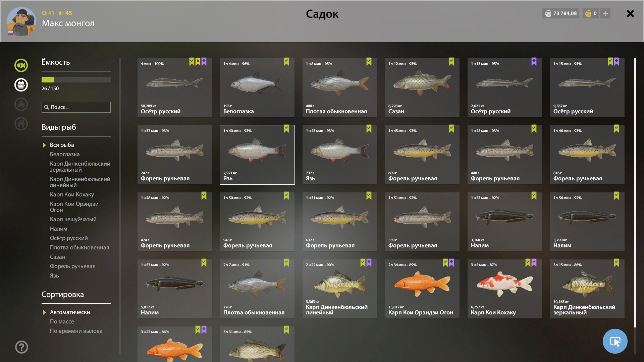The image size is (644, 362).
Task: Sort by По времени вылова
Action: (76, 331)
